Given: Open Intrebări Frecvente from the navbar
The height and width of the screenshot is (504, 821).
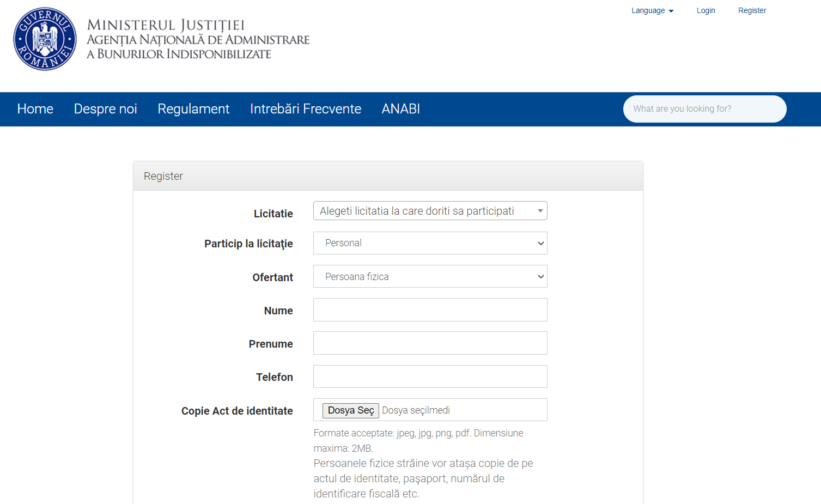Looking at the screenshot, I should [305, 109].
